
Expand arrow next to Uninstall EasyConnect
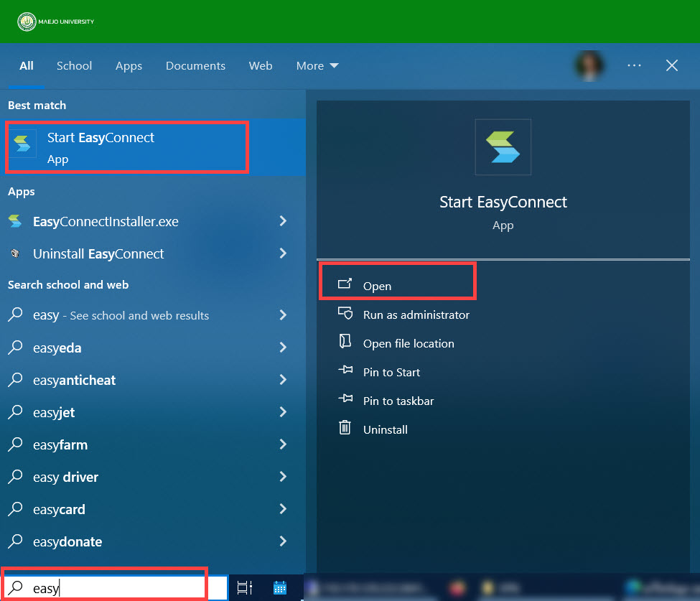point(283,253)
